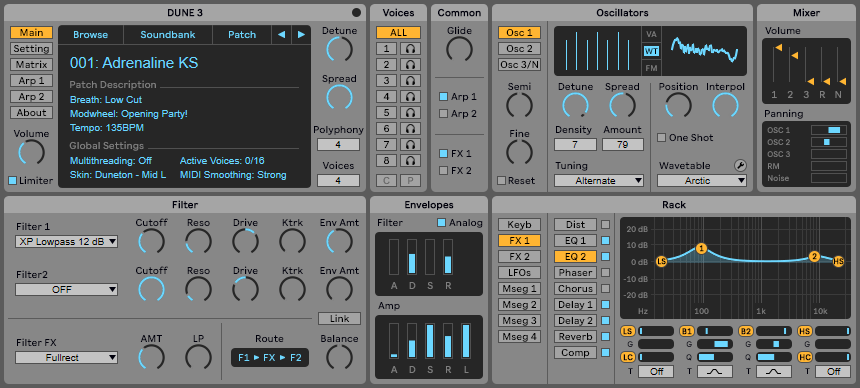Click EQ node 1 on graph
The width and height of the screenshot is (860, 388).
(701, 249)
